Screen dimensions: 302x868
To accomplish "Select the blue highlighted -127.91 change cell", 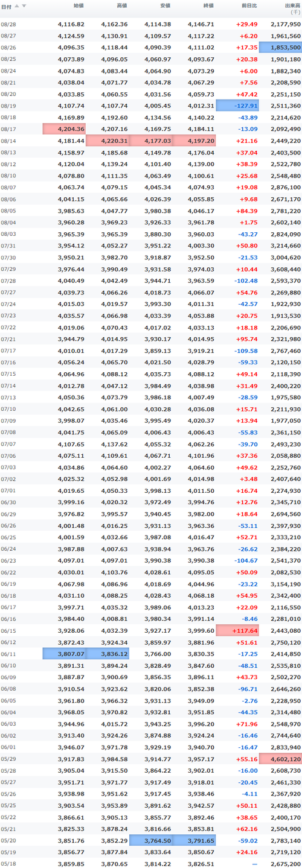I will (x=237, y=106).
